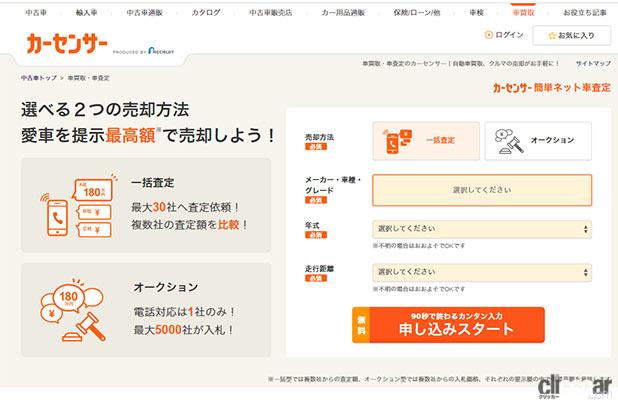
Task: Select オークション as the sale method
Action: (537, 141)
